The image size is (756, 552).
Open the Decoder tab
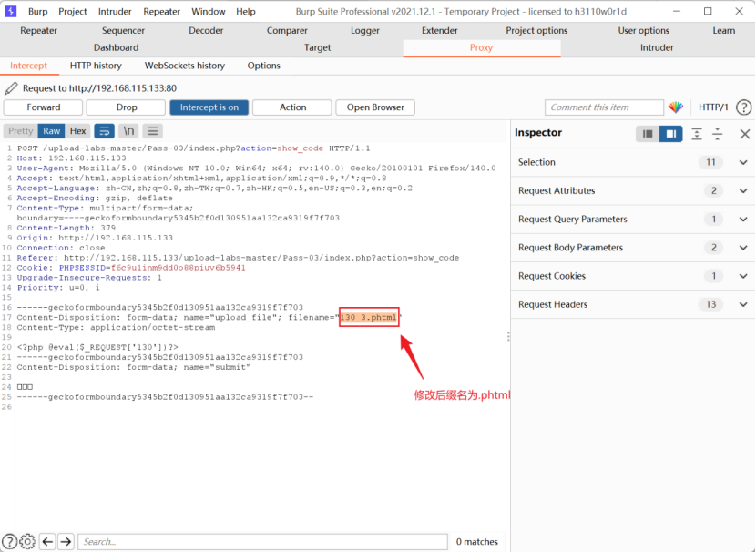pos(206,30)
